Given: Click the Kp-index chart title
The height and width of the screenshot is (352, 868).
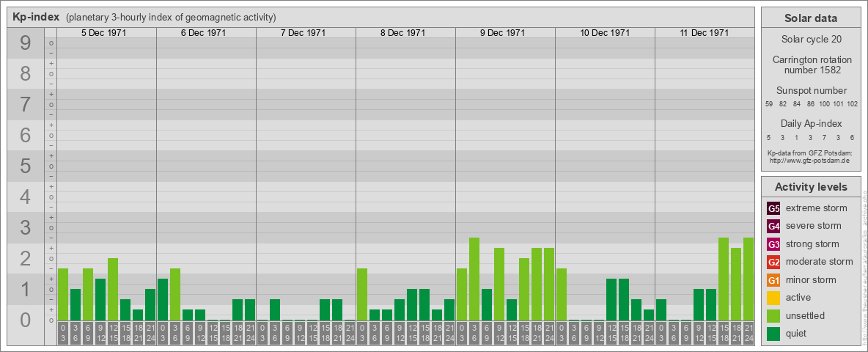Looking at the screenshot, I should (x=35, y=17).
